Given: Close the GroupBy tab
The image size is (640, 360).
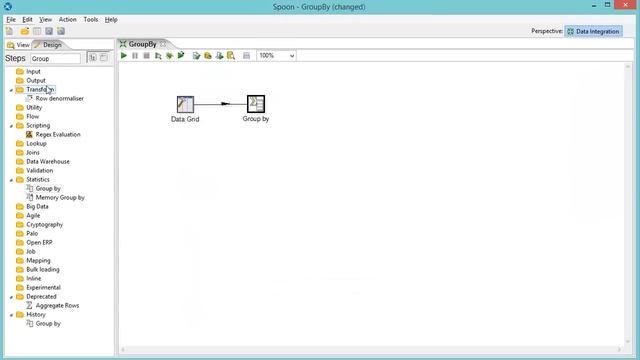Looking at the screenshot, I should click(163, 44).
